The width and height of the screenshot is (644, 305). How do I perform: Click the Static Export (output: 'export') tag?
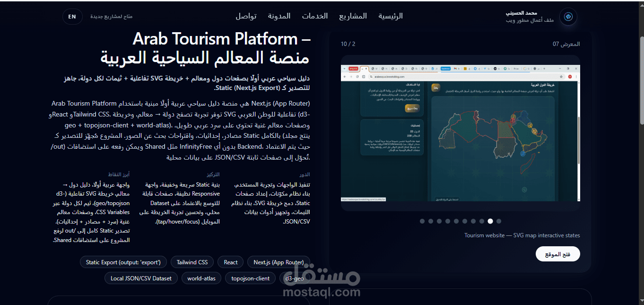point(123,262)
